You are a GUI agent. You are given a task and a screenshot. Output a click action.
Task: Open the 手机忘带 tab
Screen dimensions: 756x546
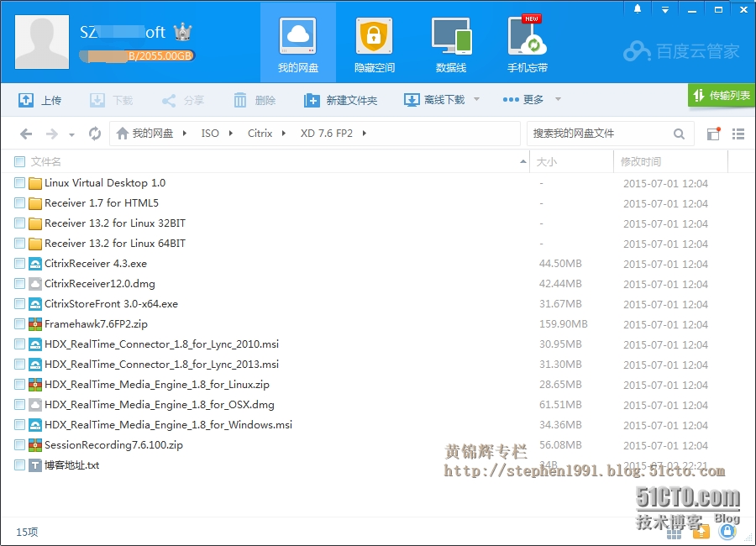tap(527, 44)
